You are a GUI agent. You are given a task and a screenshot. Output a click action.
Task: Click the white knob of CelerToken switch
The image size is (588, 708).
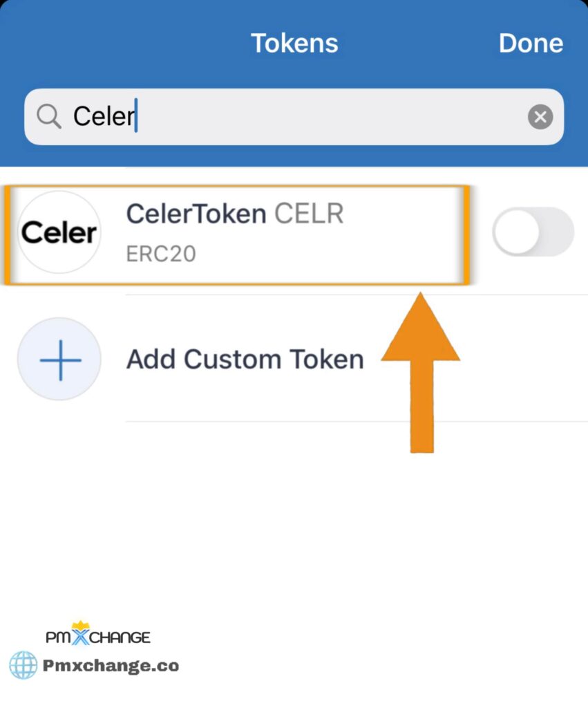click(517, 232)
